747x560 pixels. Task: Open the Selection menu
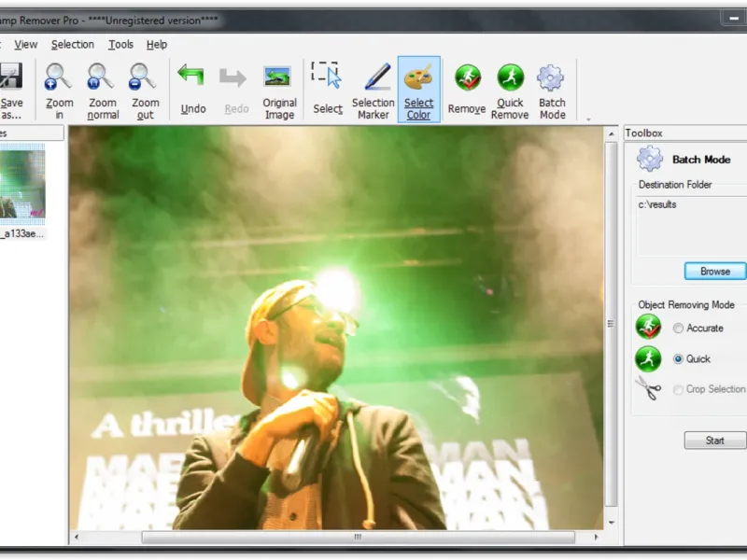coord(73,45)
